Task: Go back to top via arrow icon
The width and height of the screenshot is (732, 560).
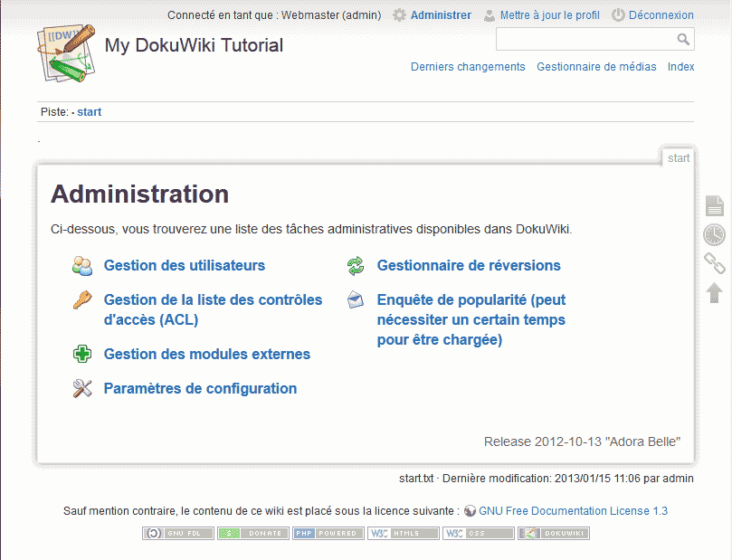Action: [x=714, y=292]
